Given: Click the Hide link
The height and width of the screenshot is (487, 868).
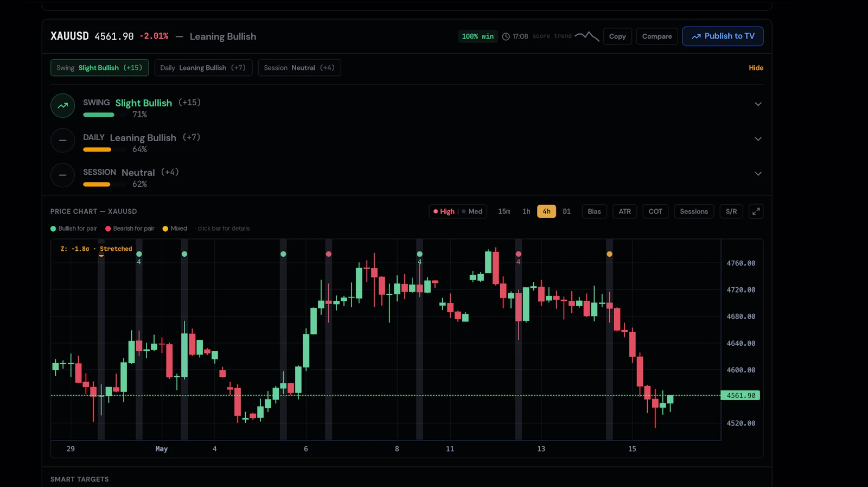Looking at the screenshot, I should [x=756, y=68].
